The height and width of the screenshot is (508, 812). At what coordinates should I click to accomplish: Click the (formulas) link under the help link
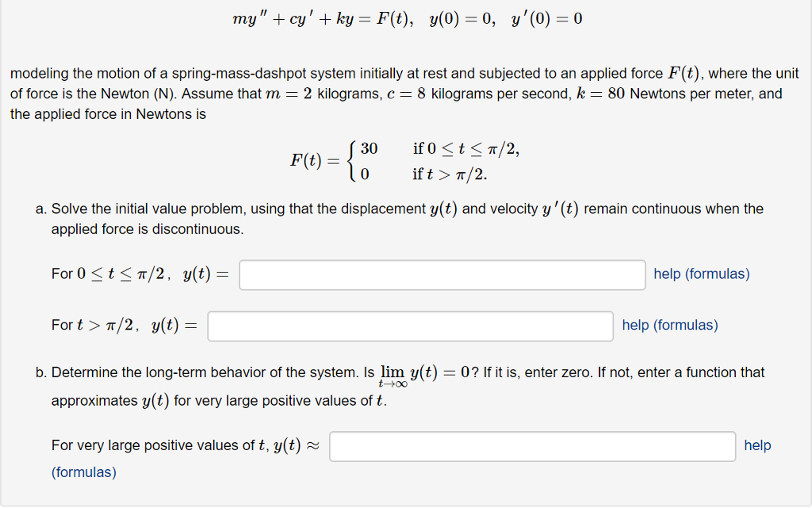pyautogui.click(x=83, y=472)
